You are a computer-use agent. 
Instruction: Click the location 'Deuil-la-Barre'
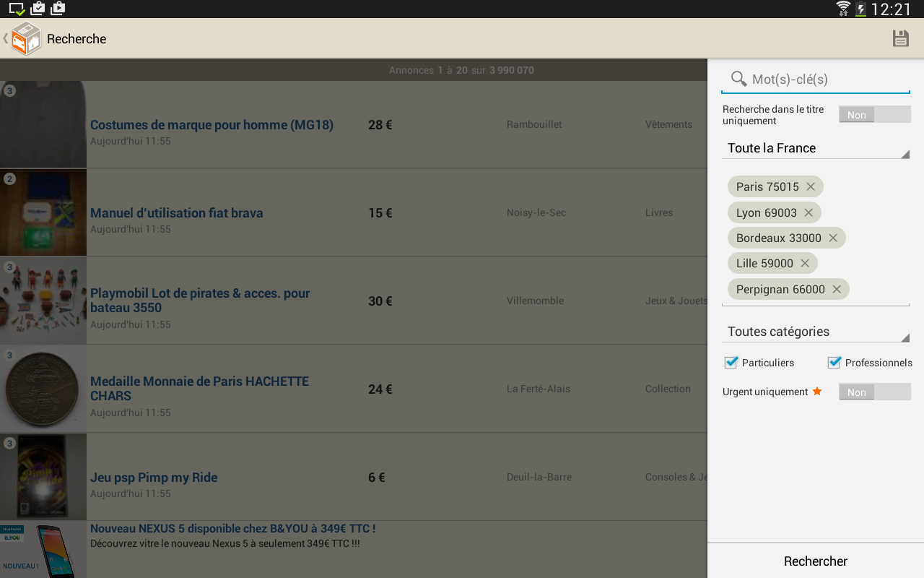point(539,477)
